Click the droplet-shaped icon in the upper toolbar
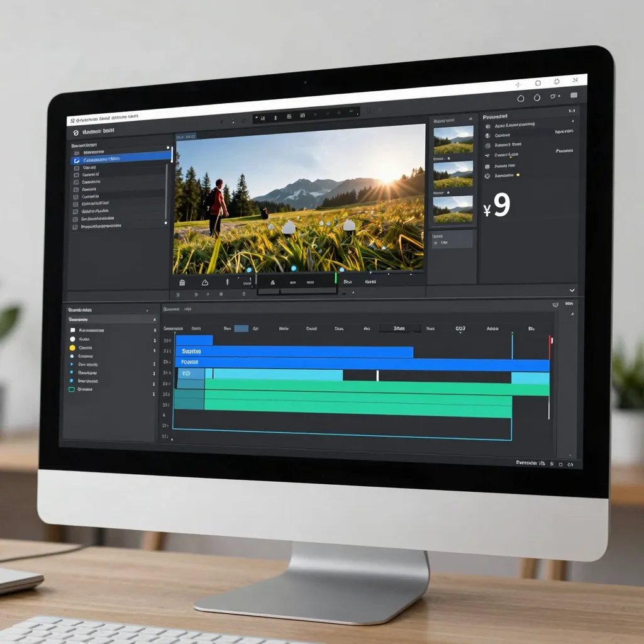The width and height of the screenshot is (644, 644). 537,97
